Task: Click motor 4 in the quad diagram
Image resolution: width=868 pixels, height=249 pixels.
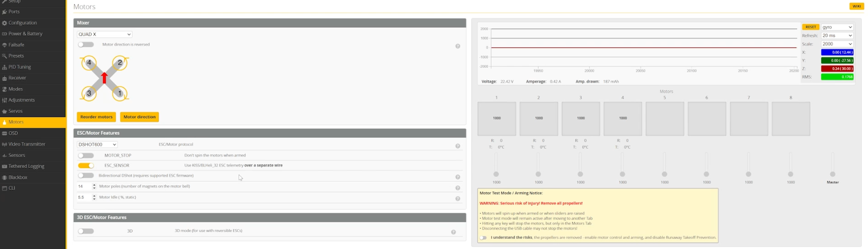Action: point(89,63)
